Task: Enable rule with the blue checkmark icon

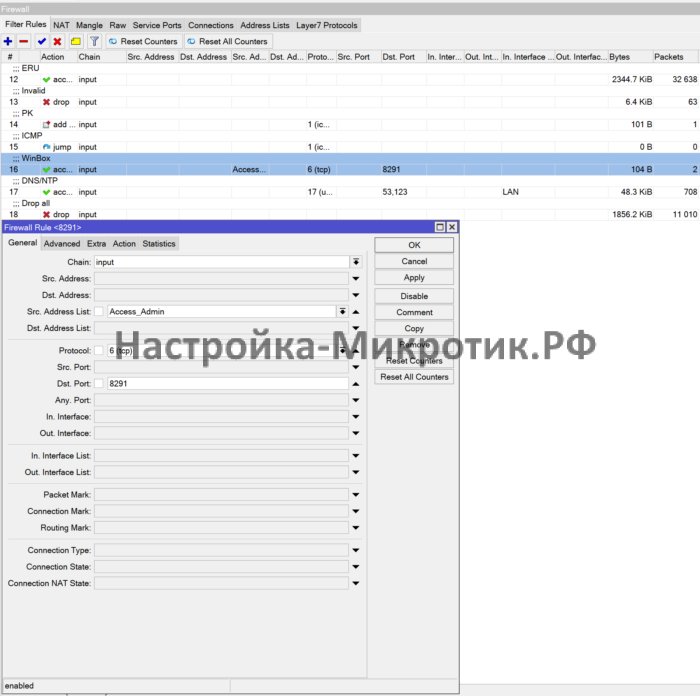Action: pos(42,42)
